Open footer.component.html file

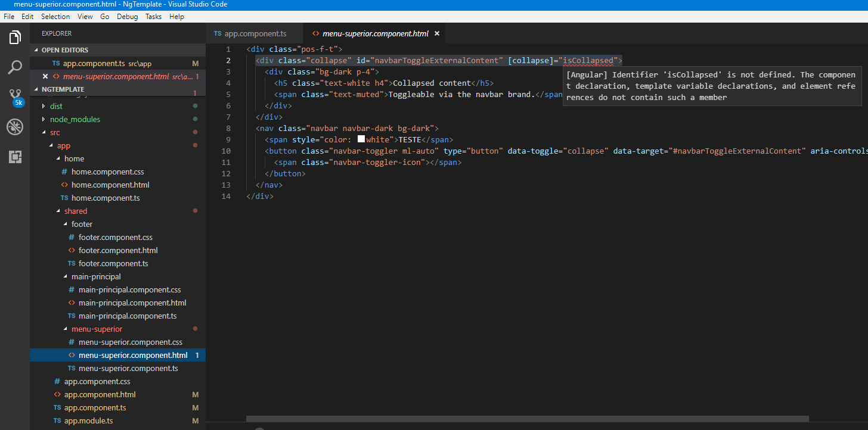(118, 250)
